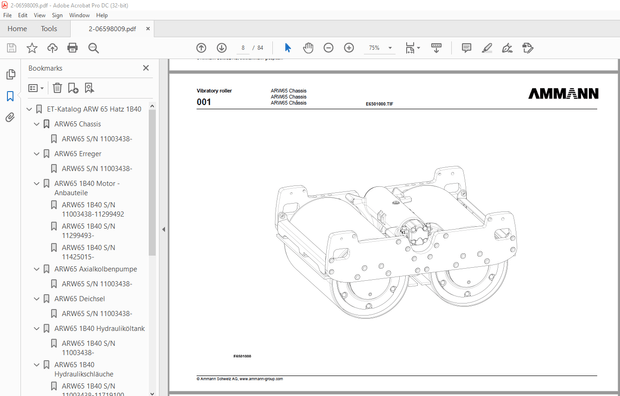
Task: Switch to the Home tab
Action: click(x=17, y=28)
